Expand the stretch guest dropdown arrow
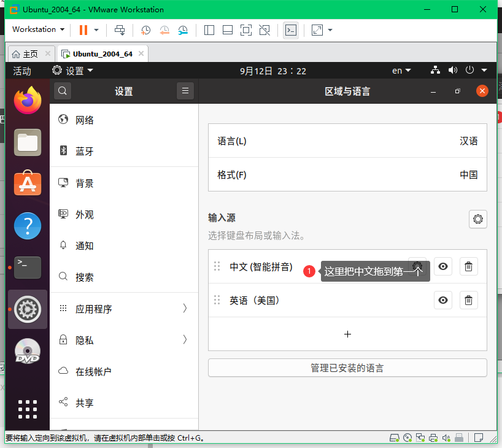Viewport: 502px width, 448px height. pyautogui.click(x=330, y=30)
